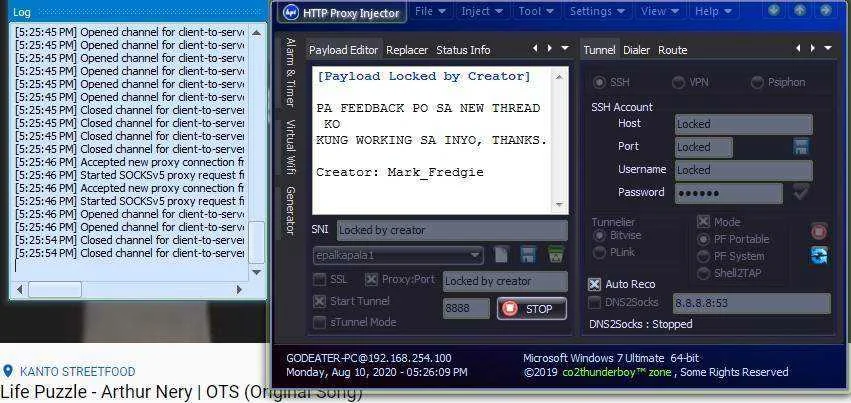851x403 pixels.
Task: Click the SSH Password field
Action: click(x=729, y=194)
